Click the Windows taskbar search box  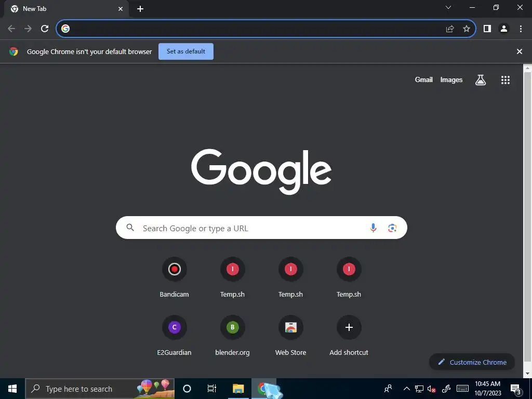(x=100, y=389)
